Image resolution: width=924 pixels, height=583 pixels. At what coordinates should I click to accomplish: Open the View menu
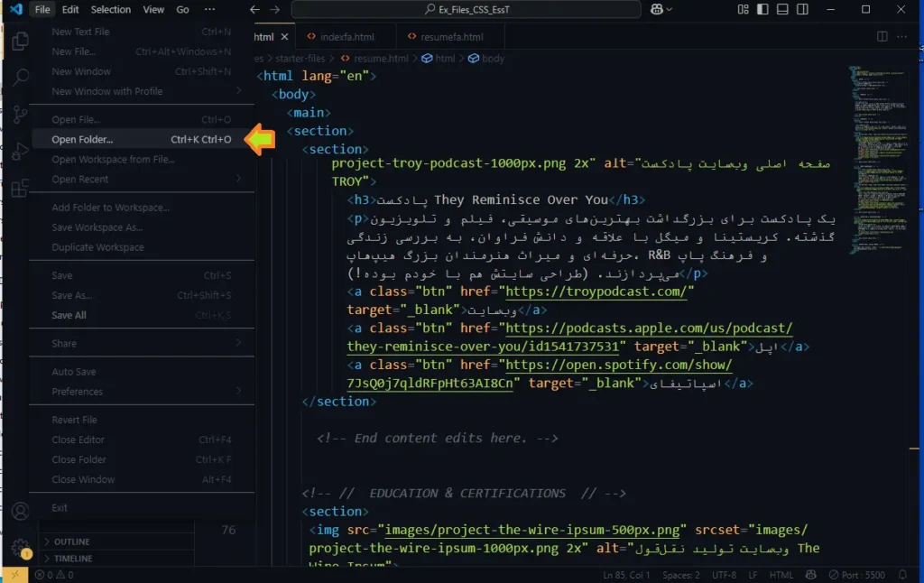pyautogui.click(x=153, y=9)
